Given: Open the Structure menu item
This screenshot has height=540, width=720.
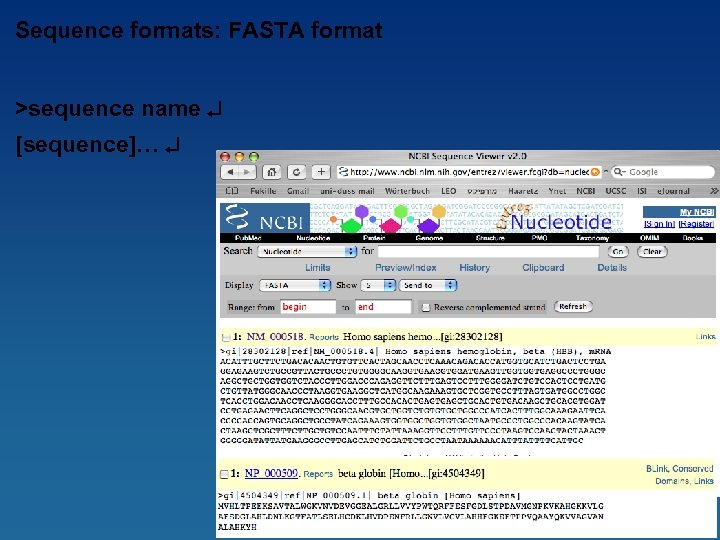Looking at the screenshot, I should [490, 238].
